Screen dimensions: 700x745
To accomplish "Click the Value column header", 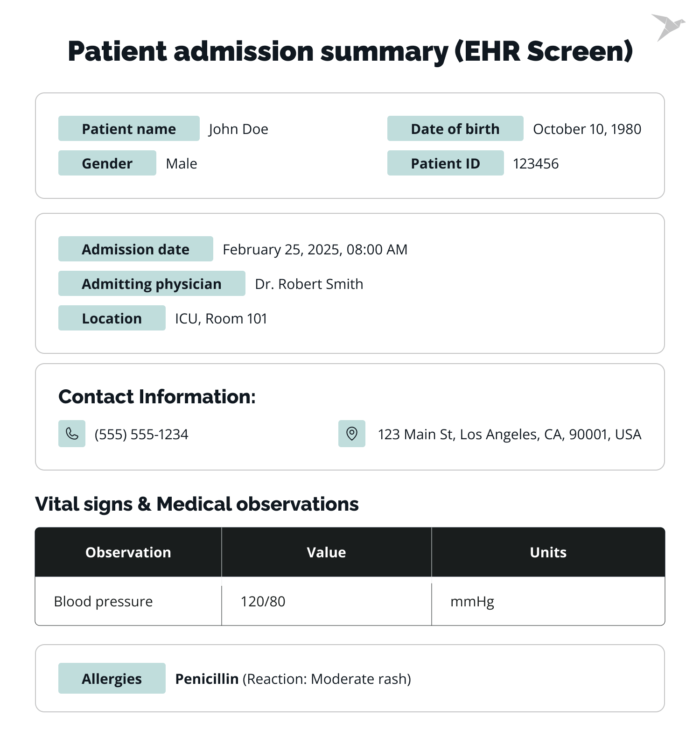I will (x=326, y=552).
